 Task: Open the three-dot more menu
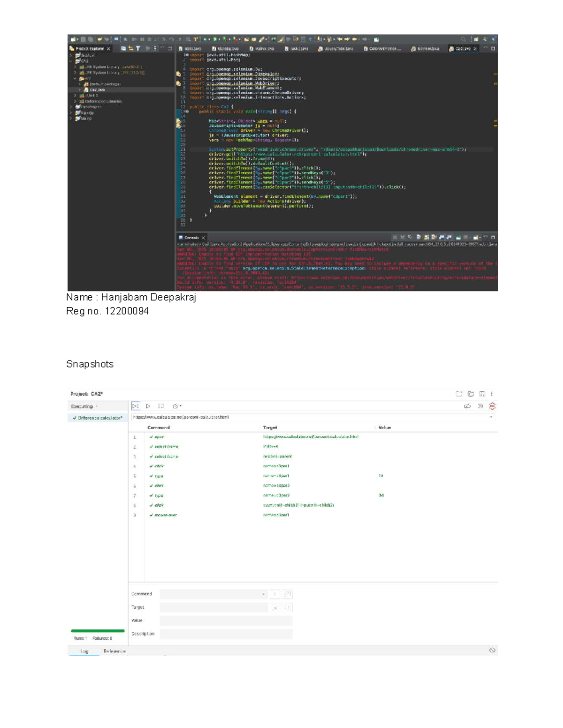click(492, 394)
